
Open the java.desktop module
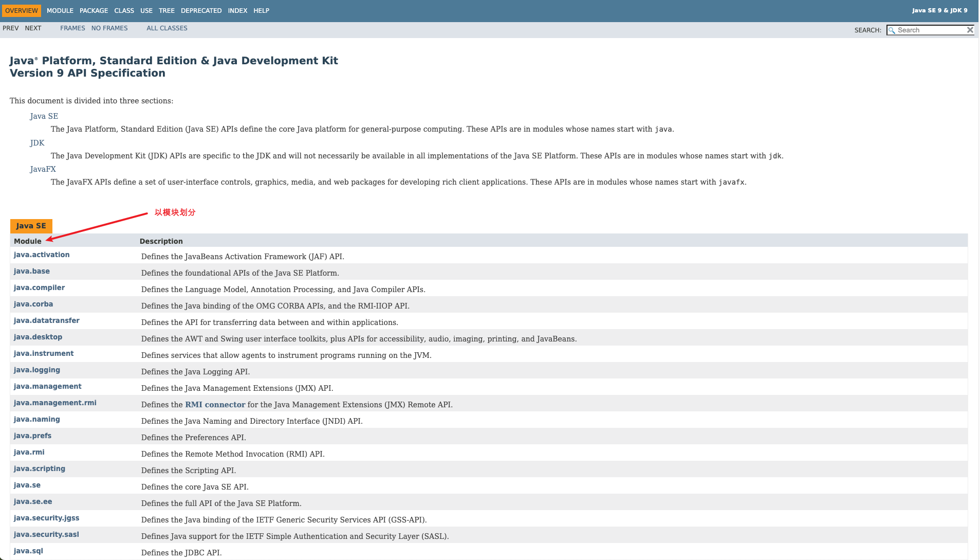(x=38, y=337)
